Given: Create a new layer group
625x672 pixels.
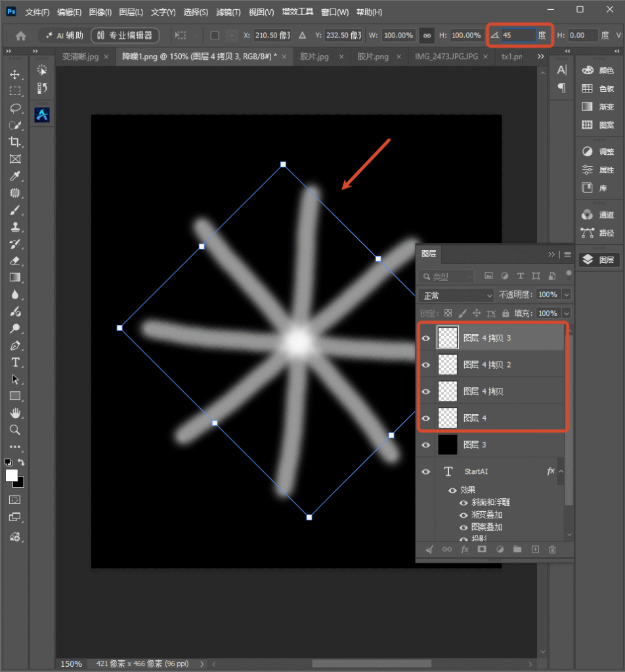Looking at the screenshot, I should [x=517, y=549].
